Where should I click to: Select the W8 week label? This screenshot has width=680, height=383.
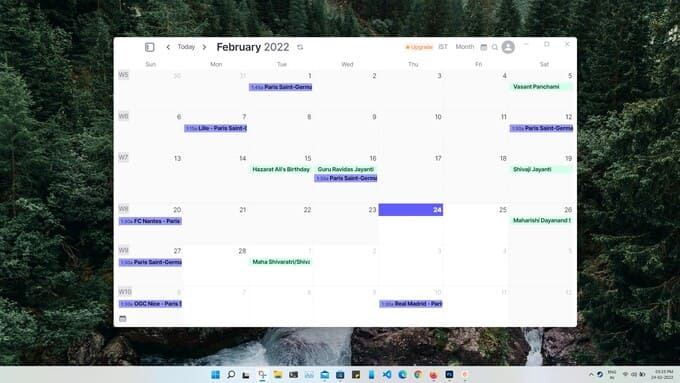pos(124,209)
